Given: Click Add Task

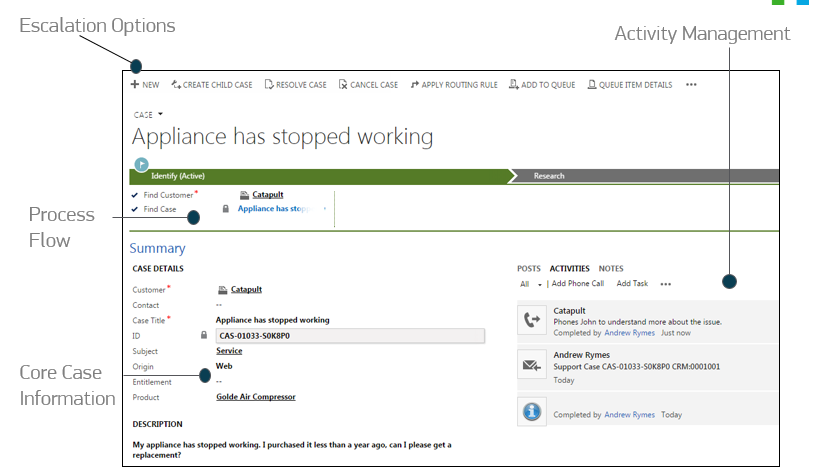Looking at the screenshot, I should (632, 283).
